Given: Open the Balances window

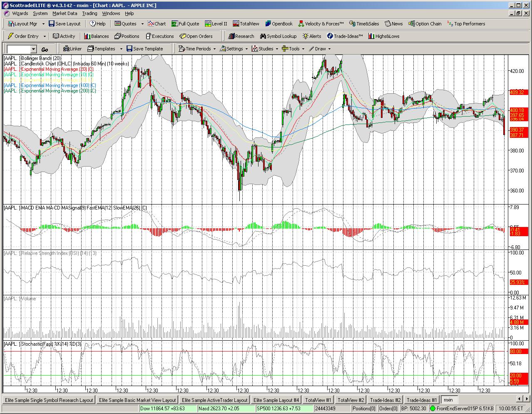Looking at the screenshot, I should [x=96, y=36].
